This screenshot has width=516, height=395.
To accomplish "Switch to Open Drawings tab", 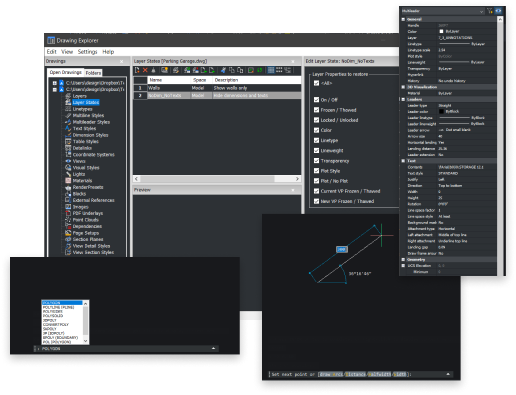I will coord(65,72).
